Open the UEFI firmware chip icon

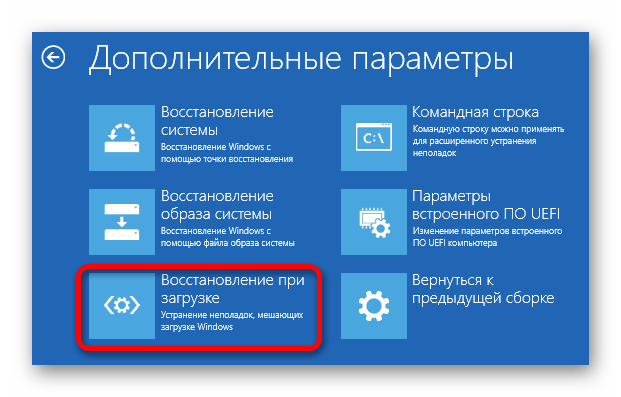[x=373, y=222]
